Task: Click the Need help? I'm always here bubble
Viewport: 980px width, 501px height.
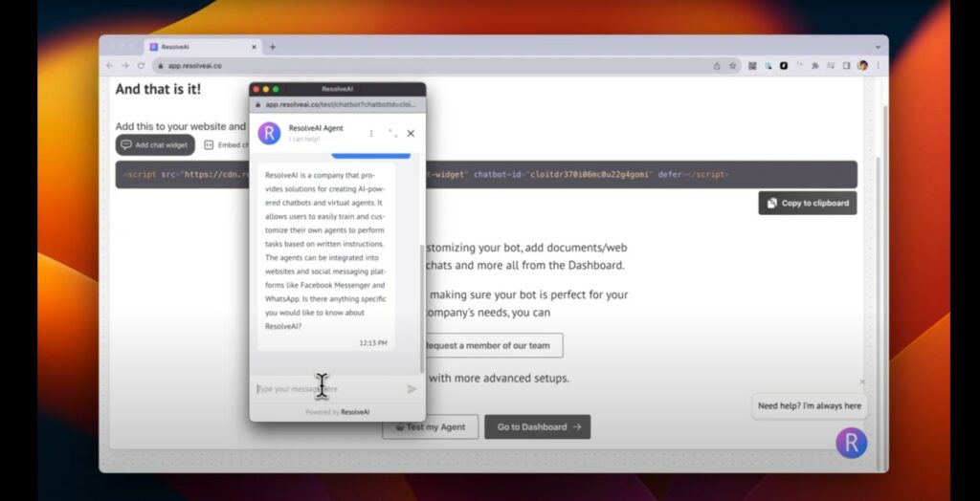Action: click(x=810, y=406)
